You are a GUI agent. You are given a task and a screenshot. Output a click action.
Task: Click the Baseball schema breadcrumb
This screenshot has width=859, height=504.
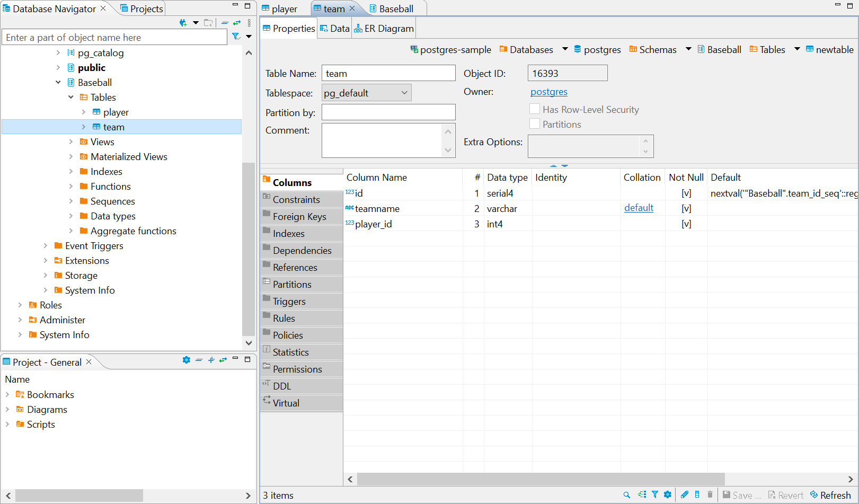pyautogui.click(x=719, y=49)
